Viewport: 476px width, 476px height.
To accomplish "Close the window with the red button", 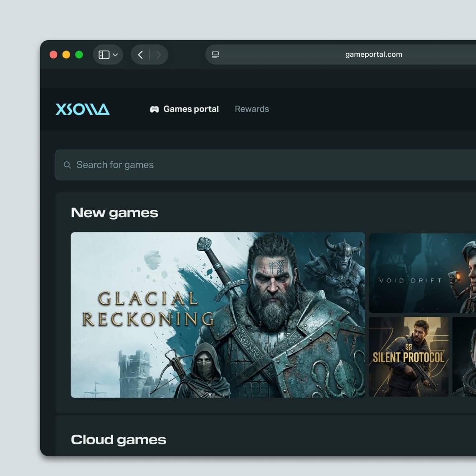I will 53,55.
